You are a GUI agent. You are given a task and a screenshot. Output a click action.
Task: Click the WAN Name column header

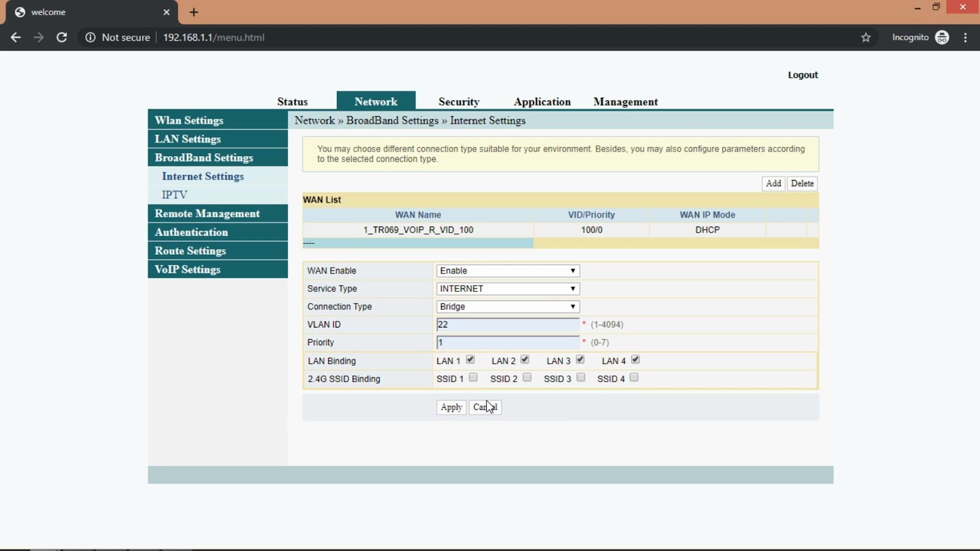[418, 215]
